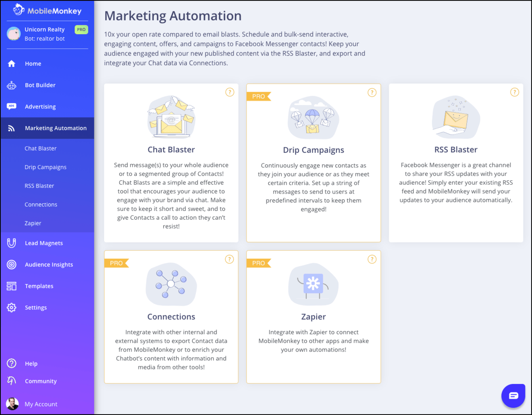The height and width of the screenshot is (415, 532).
Task: Open help tooltip on Zapier card
Action: pyautogui.click(x=372, y=259)
